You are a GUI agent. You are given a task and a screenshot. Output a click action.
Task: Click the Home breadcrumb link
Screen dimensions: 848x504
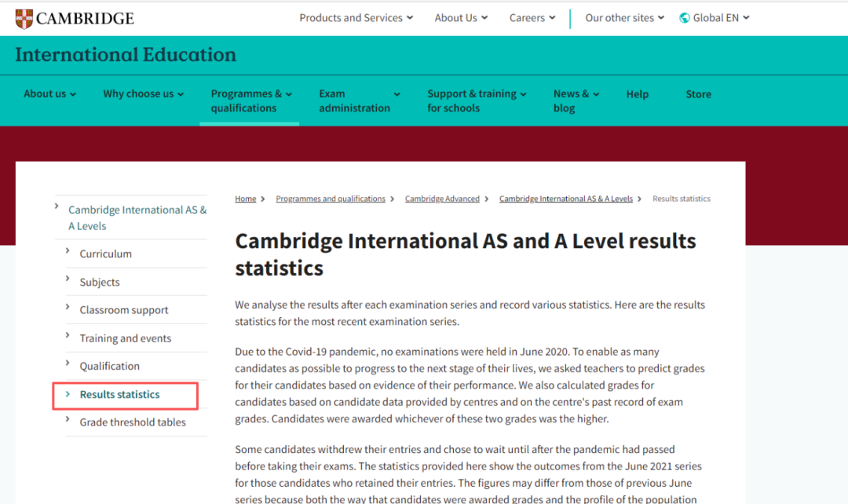tap(245, 199)
